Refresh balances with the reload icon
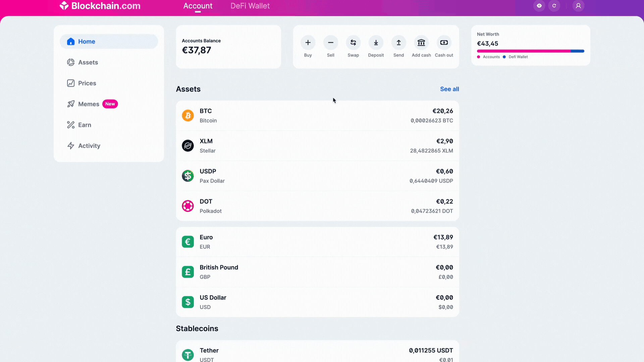This screenshot has height=362, width=644. [554, 6]
